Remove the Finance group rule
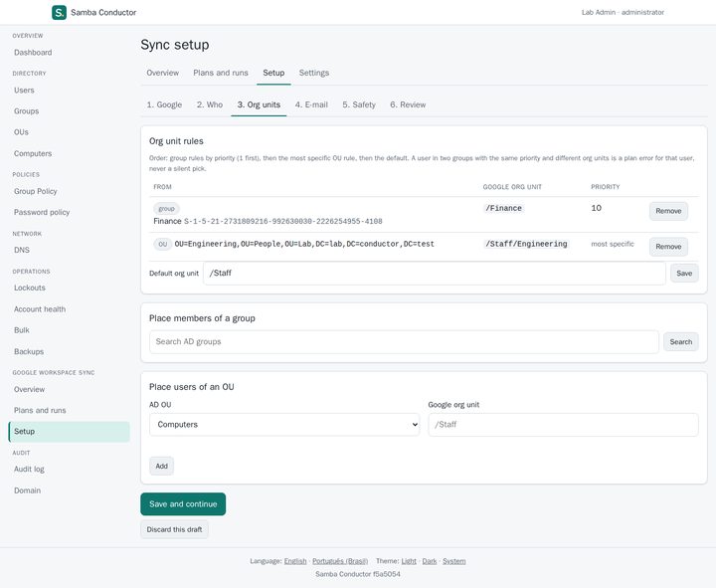The width and height of the screenshot is (716, 588). coord(668,211)
